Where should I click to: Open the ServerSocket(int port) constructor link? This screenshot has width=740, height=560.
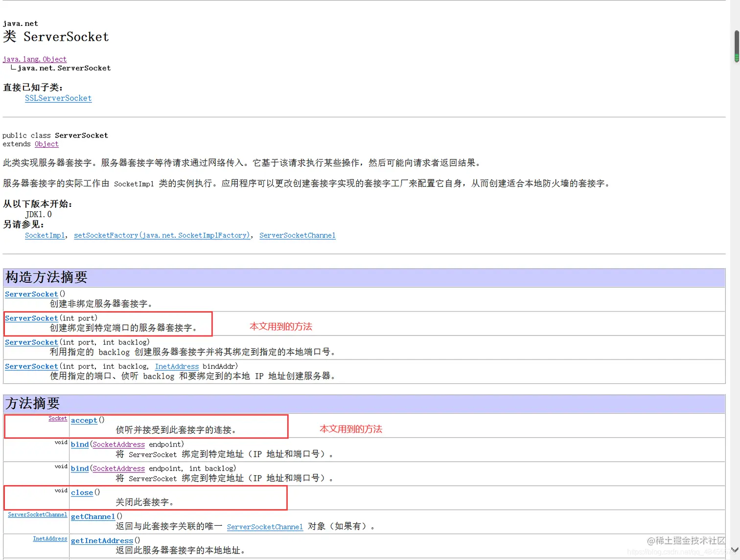tap(31, 318)
